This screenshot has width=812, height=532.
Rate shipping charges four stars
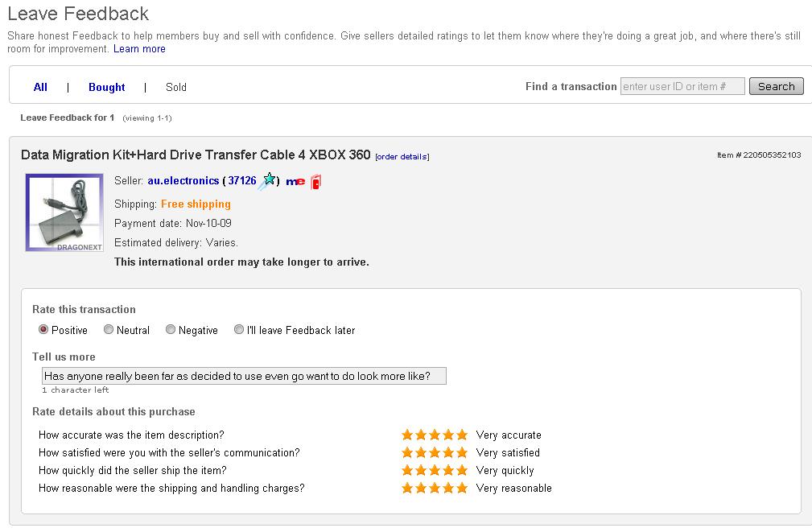coord(448,488)
